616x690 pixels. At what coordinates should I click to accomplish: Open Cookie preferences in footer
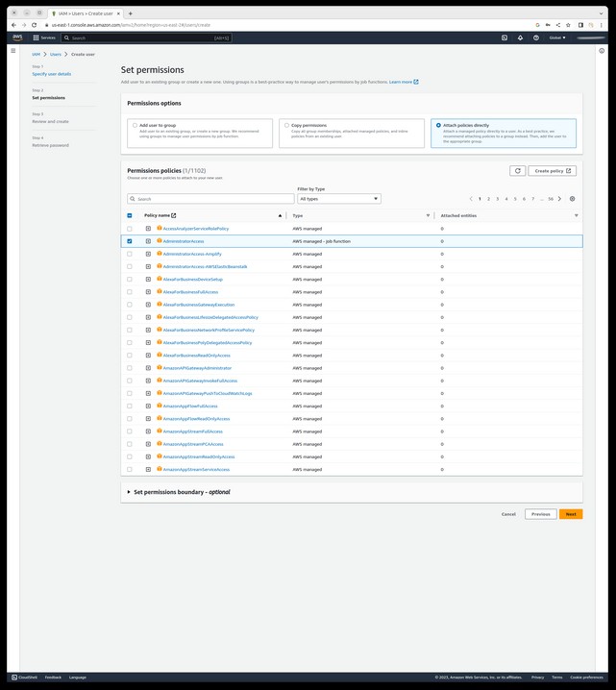tap(586, 678)
